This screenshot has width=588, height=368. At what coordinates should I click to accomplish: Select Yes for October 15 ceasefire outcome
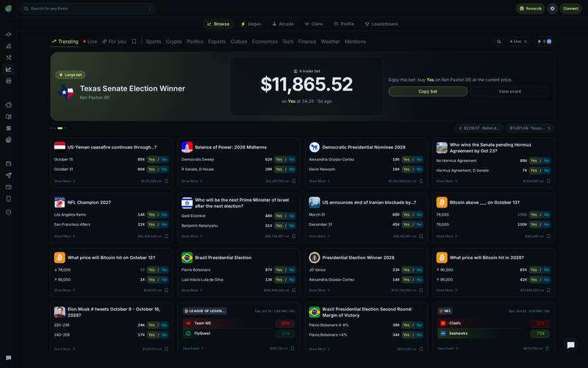click(151, 159)
